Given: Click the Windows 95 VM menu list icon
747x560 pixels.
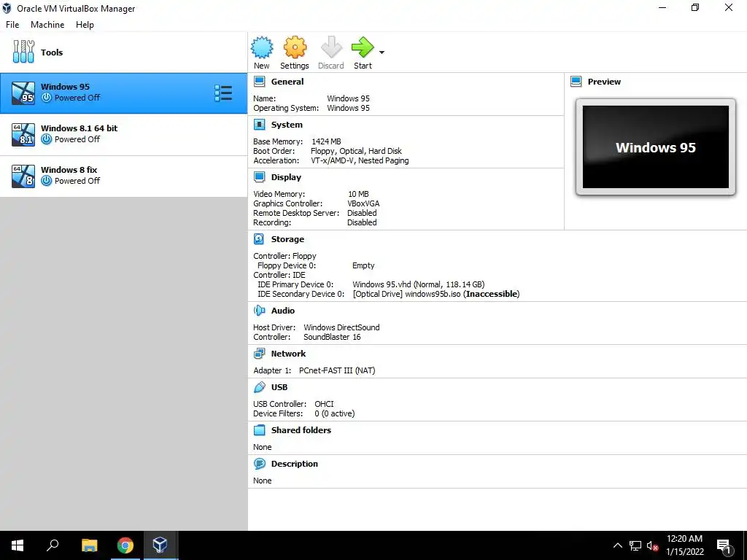Looking at the screenshot, I should coord(223,93).
